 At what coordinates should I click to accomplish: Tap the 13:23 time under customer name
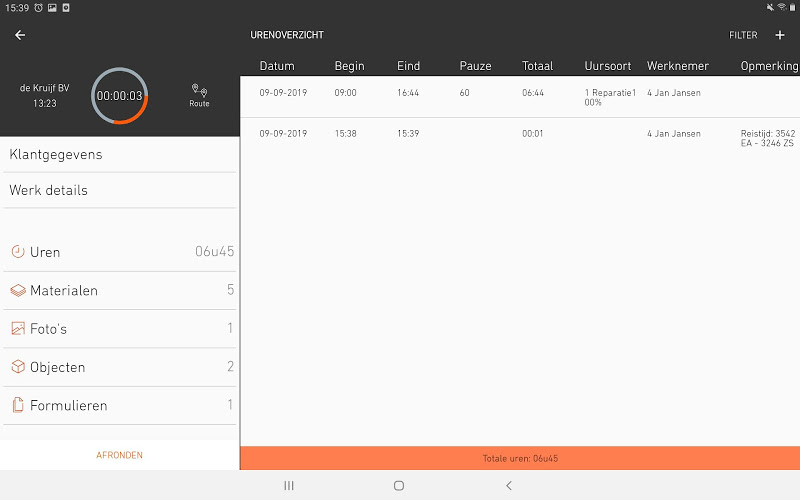(x=44, y=103)
